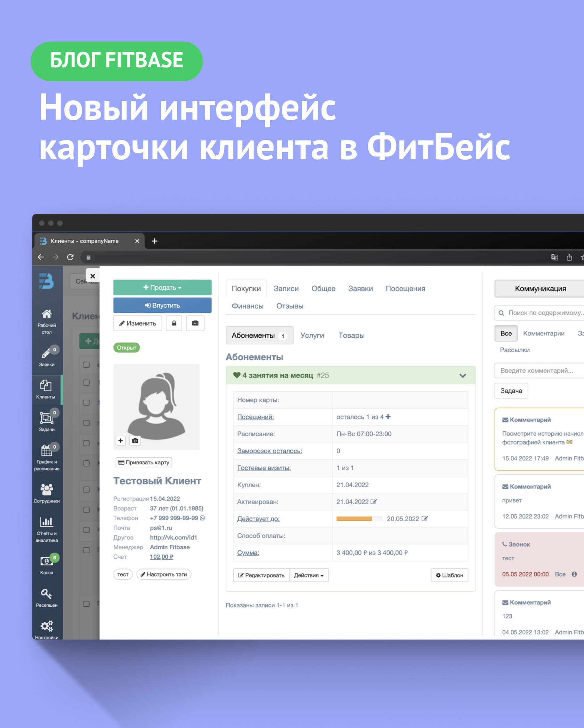584x728 pixels.
Task: Click the info icon in the Звонок card
Action: pos(574,574)
